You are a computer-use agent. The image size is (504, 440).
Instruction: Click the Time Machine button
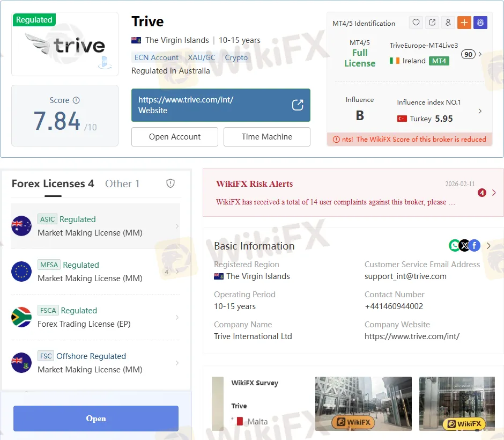click(267, 137)
